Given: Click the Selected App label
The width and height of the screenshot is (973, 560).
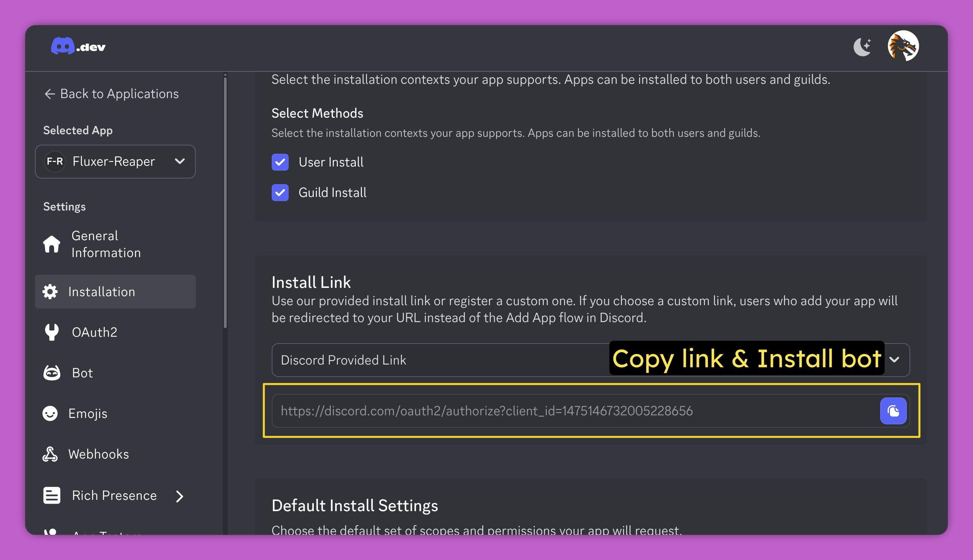Looking at the screenshot, I should [x=78, y=130].
